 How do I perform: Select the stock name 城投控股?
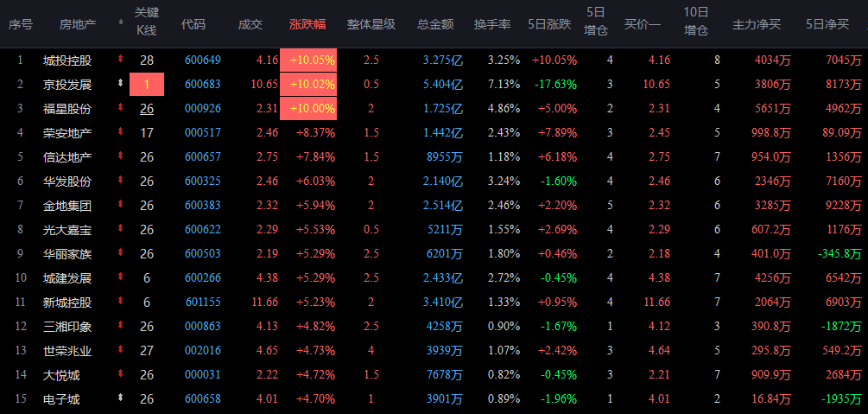click(x=67, y=61)
